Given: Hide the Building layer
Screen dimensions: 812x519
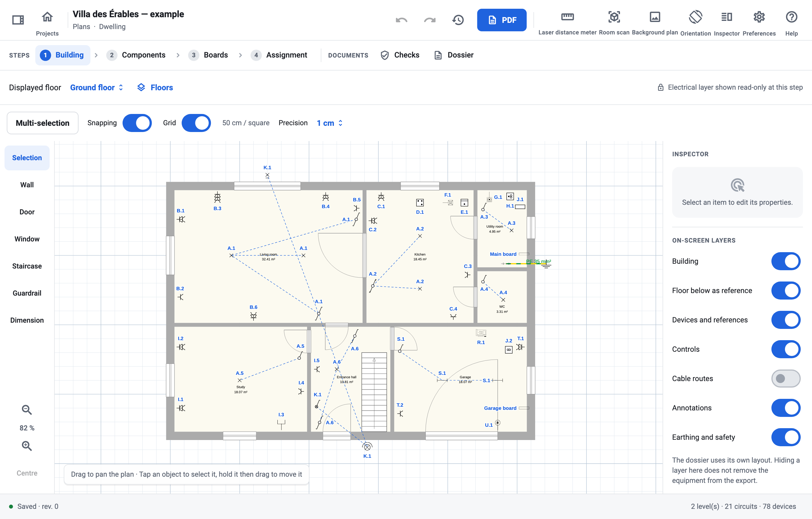Looking at the screenshot, I should 786,261.
